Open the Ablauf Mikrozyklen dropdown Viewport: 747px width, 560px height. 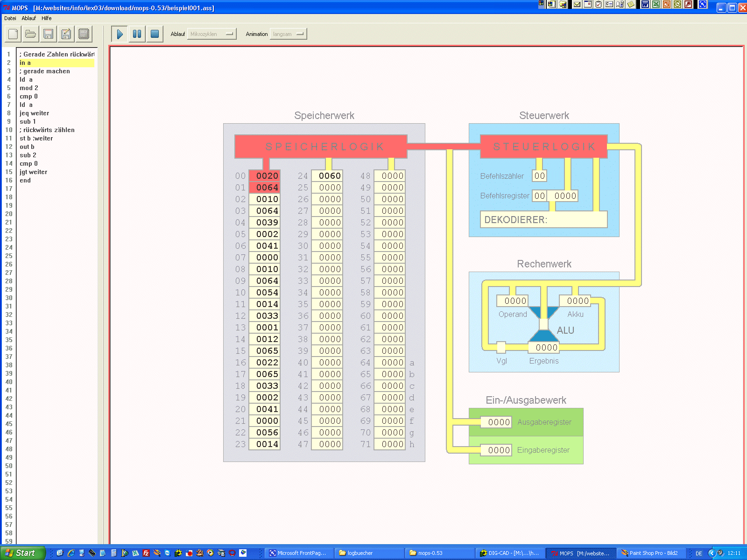(x=211, y=34)
